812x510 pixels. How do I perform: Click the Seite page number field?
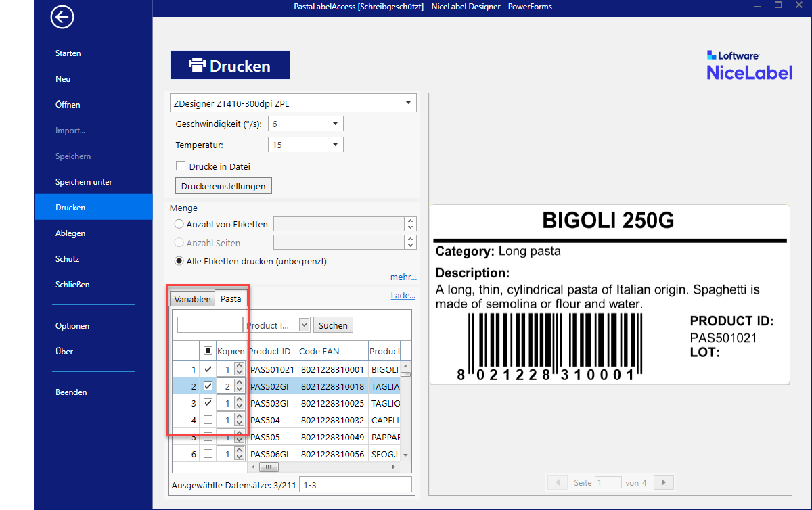click(x=608, y=482)
